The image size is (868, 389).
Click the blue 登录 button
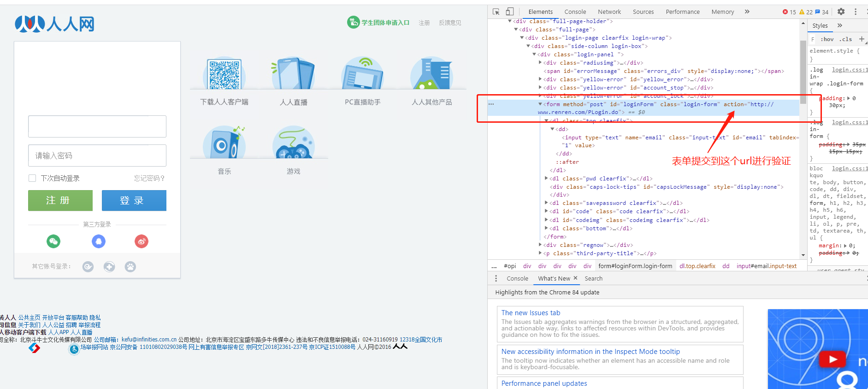[x=134, y=200]
